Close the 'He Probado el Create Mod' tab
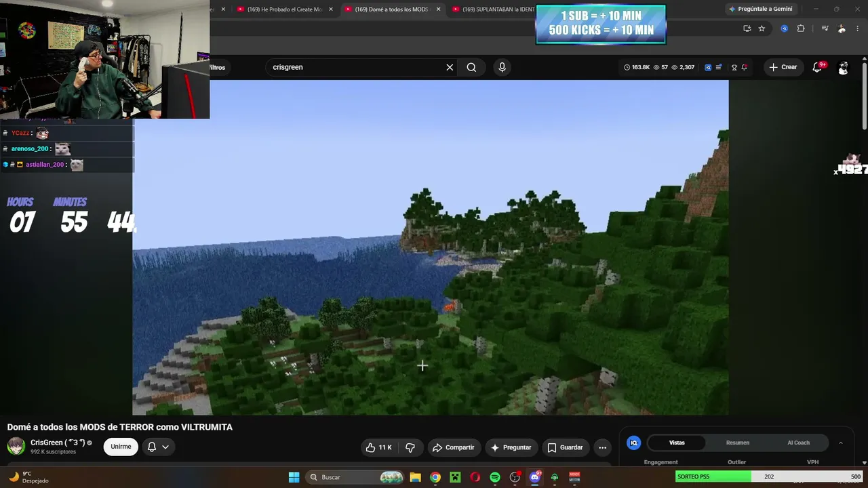 (331, 9)
